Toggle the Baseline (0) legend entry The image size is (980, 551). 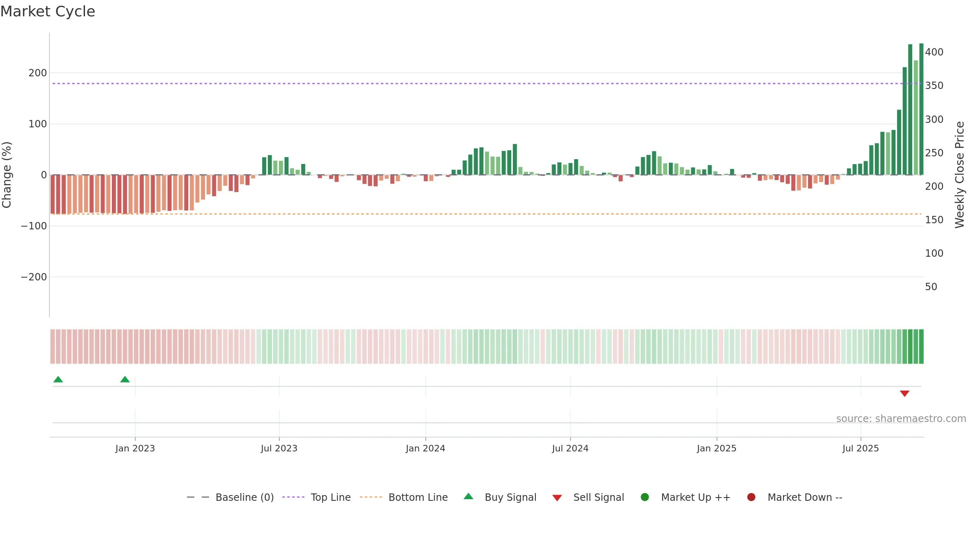coord(230,497)
